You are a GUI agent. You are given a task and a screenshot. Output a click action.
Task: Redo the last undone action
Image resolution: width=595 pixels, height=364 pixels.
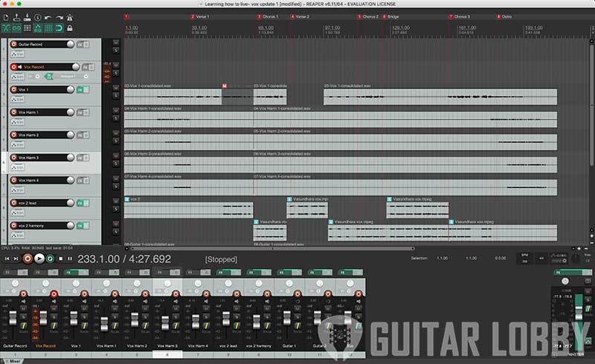click(59, 17)
